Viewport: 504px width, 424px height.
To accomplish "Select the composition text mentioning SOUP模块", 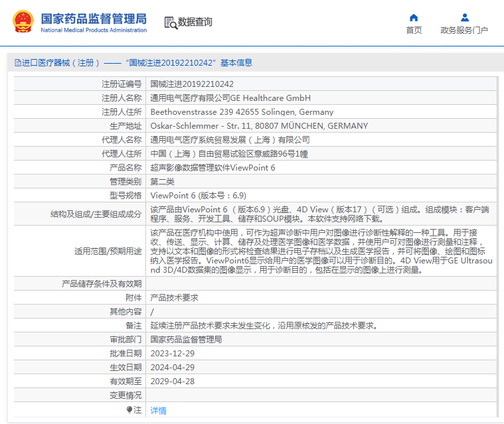I will click(x=320, y=214).
